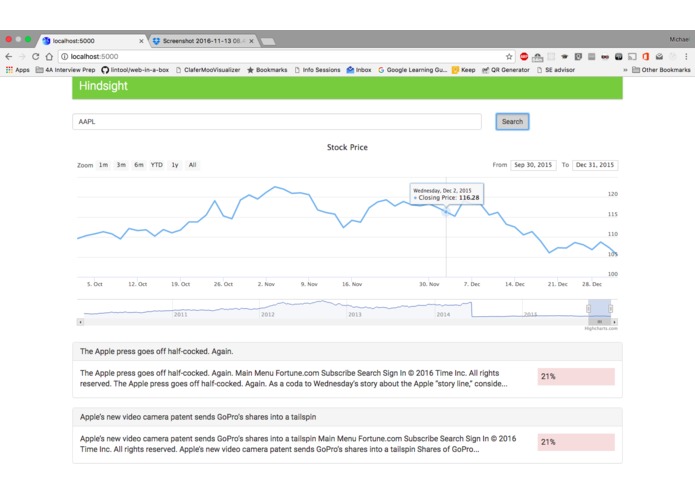Viewport: 695px width, 494px height.
Task: Open the 4A Interview Prep bookmark folder
Action: click(65, 70)
